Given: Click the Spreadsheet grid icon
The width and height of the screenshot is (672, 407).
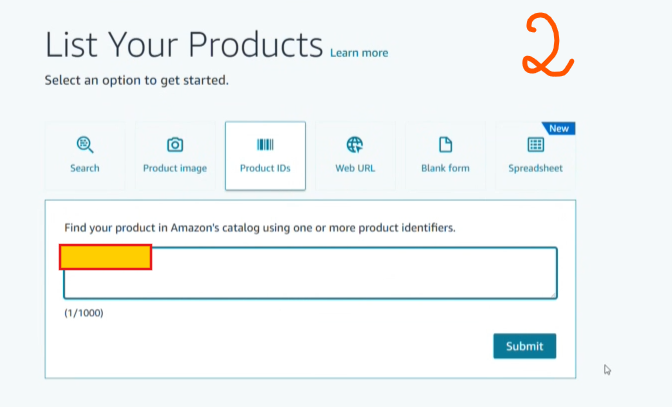Looking at the screenshot, I should pos(535,145).
